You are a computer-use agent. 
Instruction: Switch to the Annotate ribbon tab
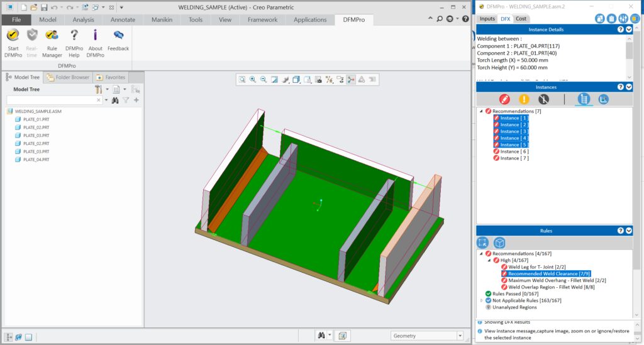click(123, 19)
